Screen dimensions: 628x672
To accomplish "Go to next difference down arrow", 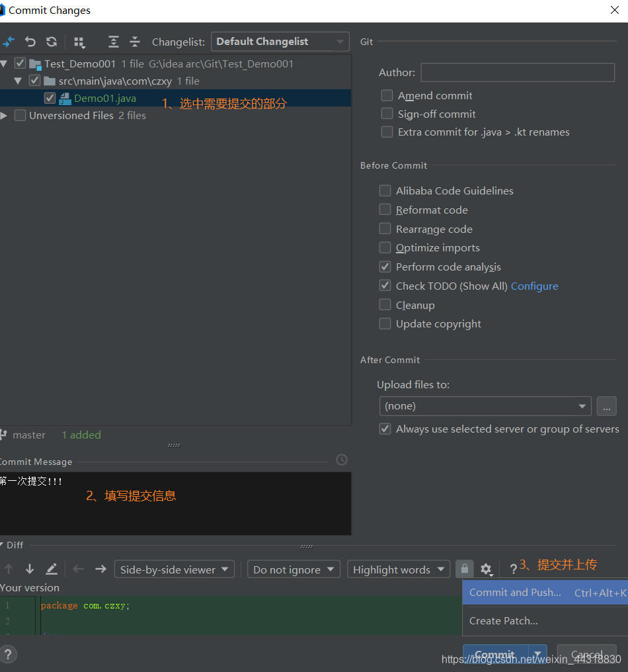I will tap(30, 569).
